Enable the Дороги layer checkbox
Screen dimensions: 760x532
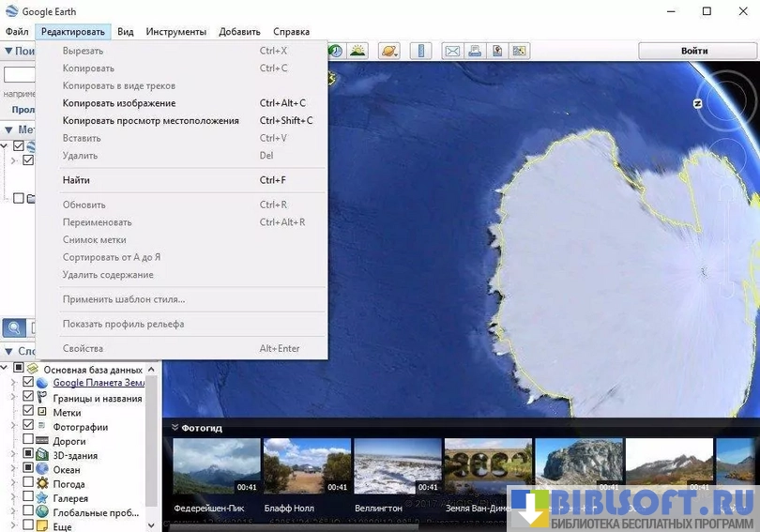coord(28,441)
